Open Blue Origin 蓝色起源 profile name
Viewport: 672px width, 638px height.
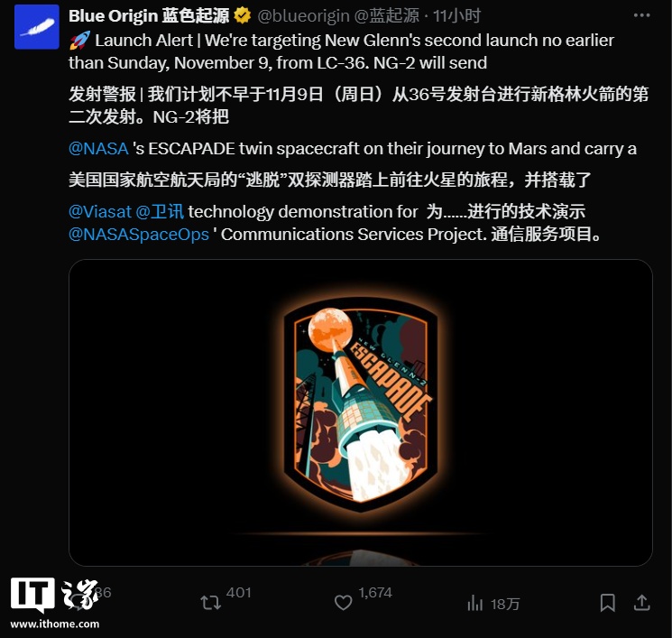(x=149, y=16)
